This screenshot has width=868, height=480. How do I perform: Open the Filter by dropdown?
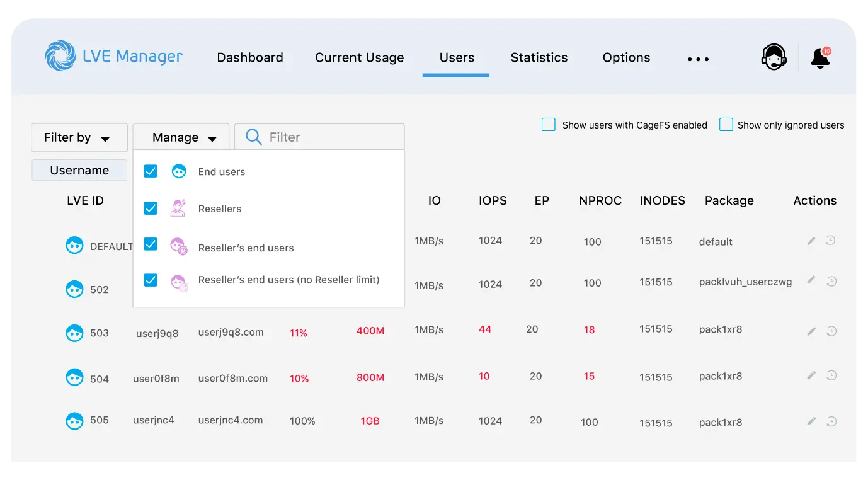tap(79, 137)
